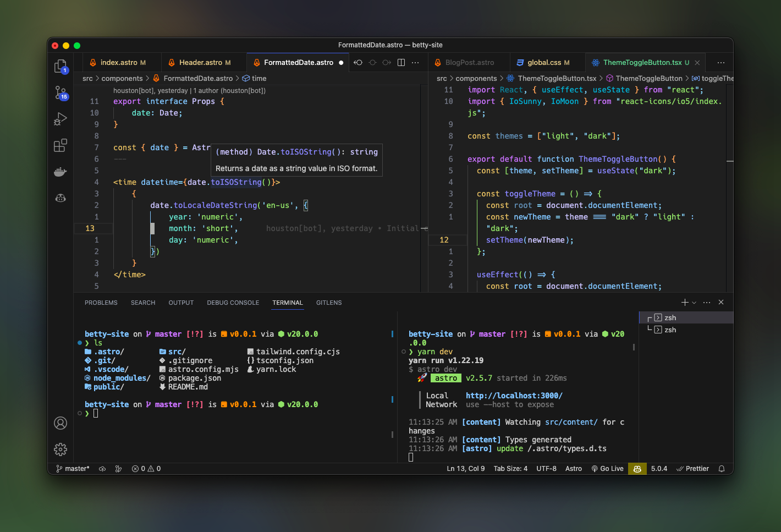Open the Manage gear in the activity bar

click(x=61, y=449)
